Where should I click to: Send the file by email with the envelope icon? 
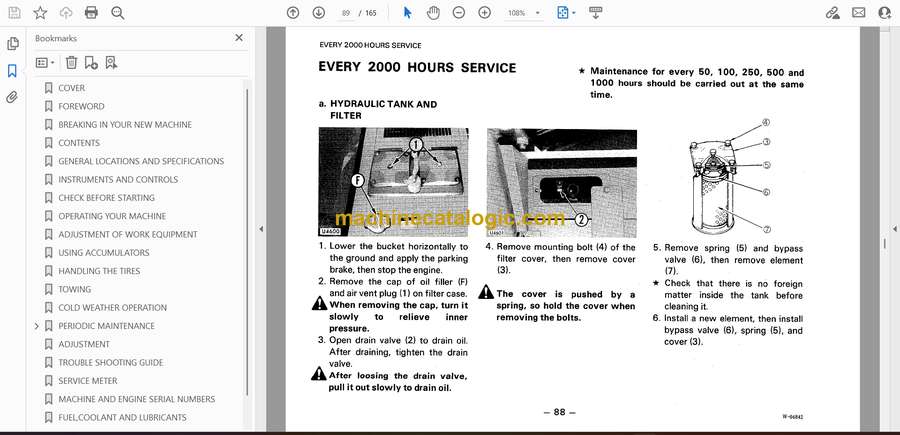pos(859,13)
